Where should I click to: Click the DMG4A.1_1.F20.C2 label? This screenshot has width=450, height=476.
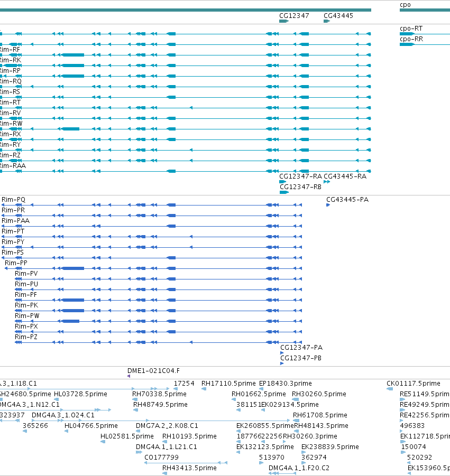click(299, 468)
